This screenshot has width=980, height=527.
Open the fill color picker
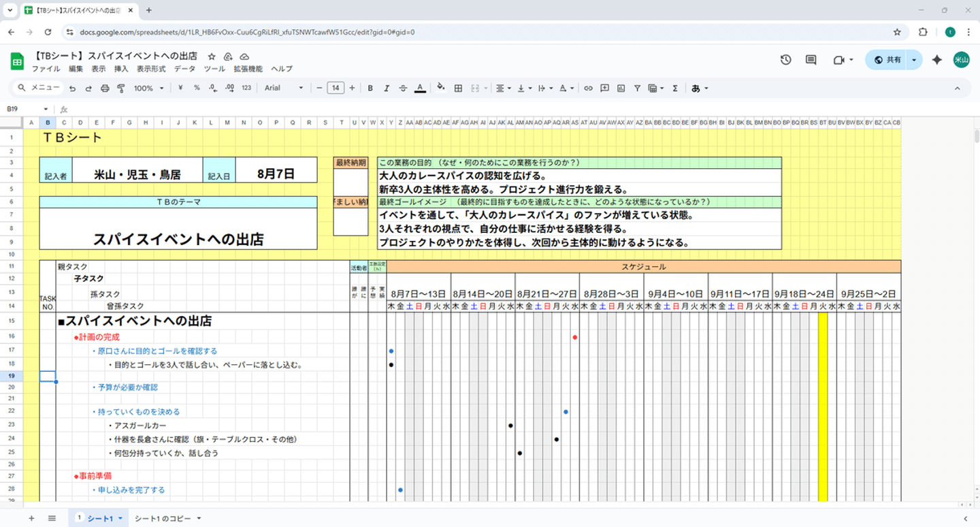(x=440, y=88)
